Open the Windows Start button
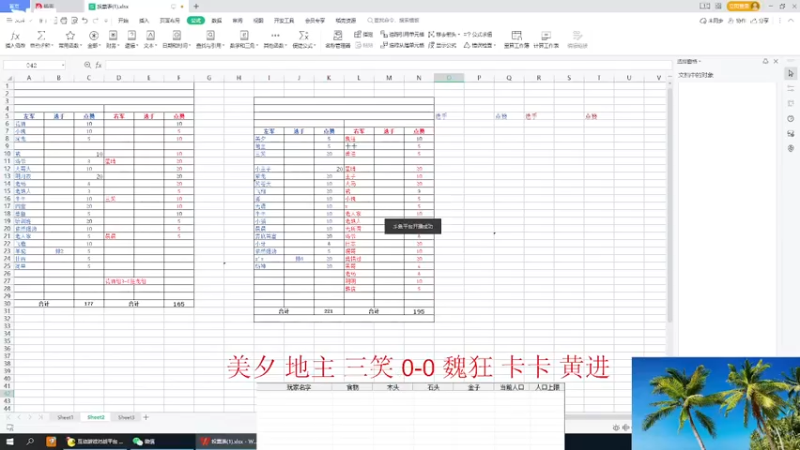The image size is (800, 450). [10, 441]
